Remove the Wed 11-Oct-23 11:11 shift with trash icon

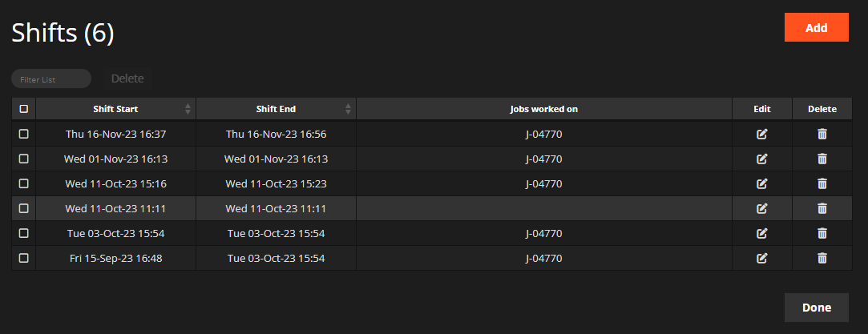pyautogui.click(x=822, y=208)
